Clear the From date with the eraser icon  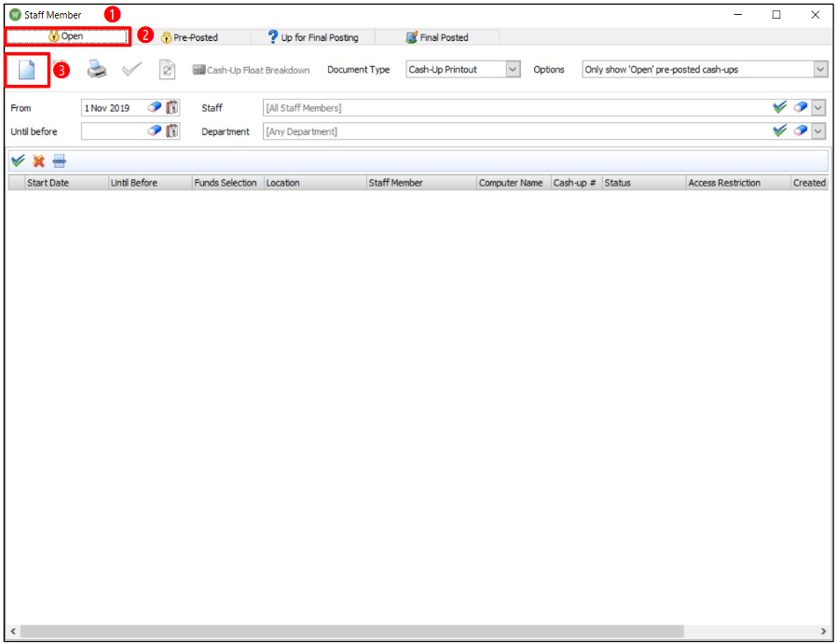click(155, 107)
